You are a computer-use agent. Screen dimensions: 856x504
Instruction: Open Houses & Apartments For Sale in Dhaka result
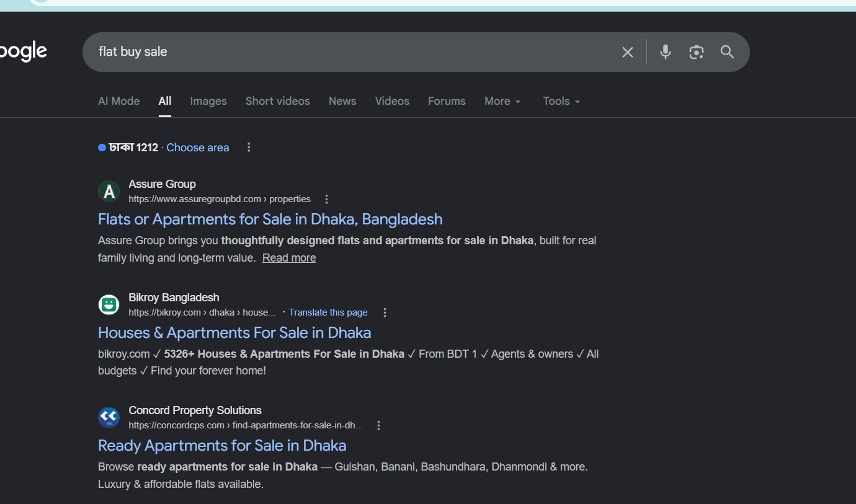(x=234, y=333)
